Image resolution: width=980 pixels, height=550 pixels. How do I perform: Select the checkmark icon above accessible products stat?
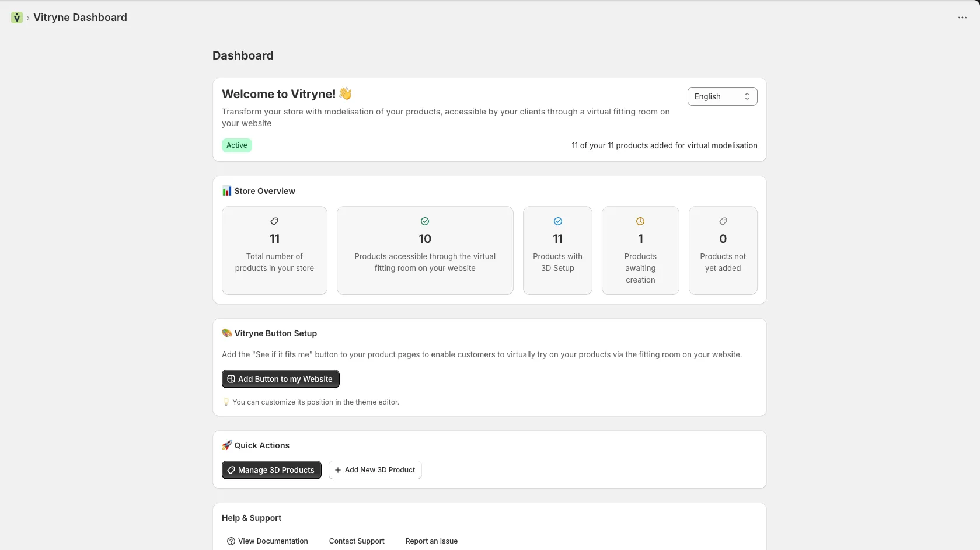coord(424,221)
